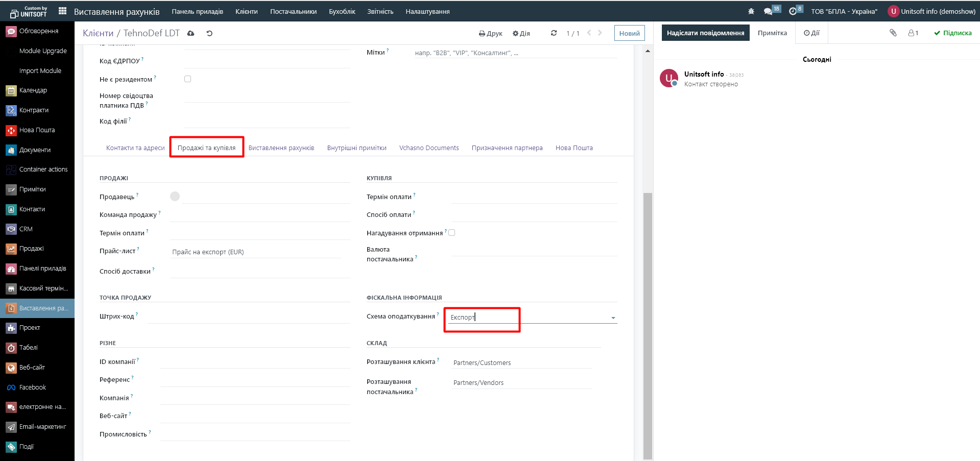Discard changes with the undo icon
This screenshot has height=461, width=980.
point(209,33)
